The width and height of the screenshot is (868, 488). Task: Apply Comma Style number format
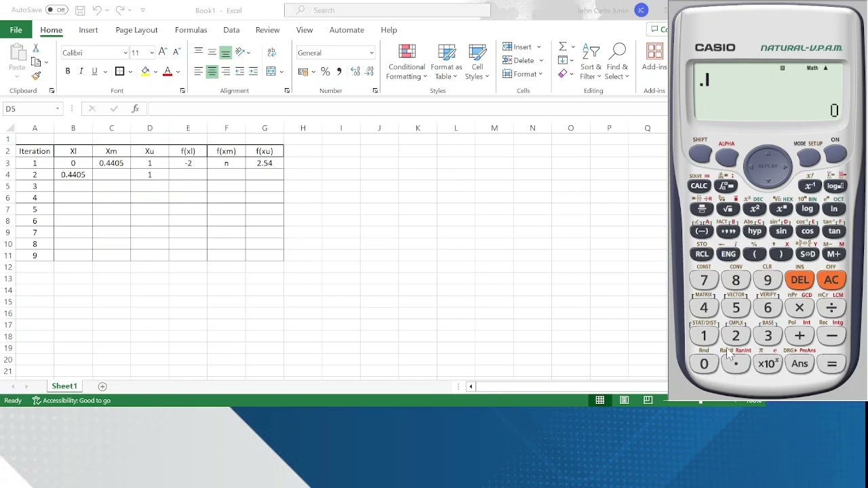point(339,71)
